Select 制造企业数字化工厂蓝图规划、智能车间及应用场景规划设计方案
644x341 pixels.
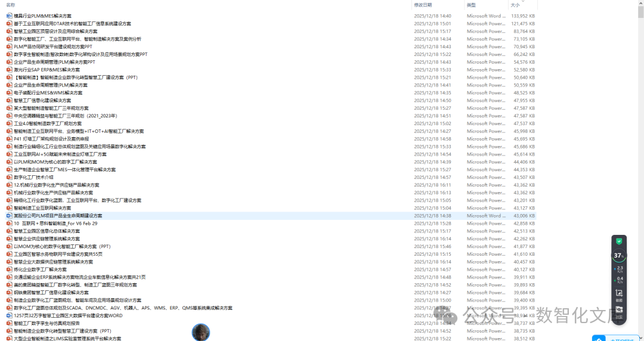click(77, 300)
